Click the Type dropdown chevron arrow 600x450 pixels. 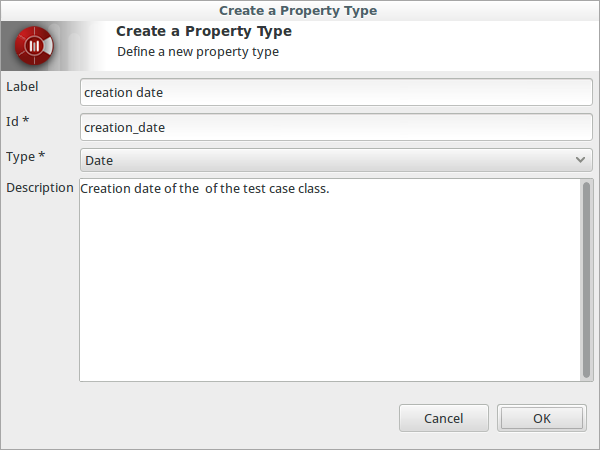tap(581, 160)
